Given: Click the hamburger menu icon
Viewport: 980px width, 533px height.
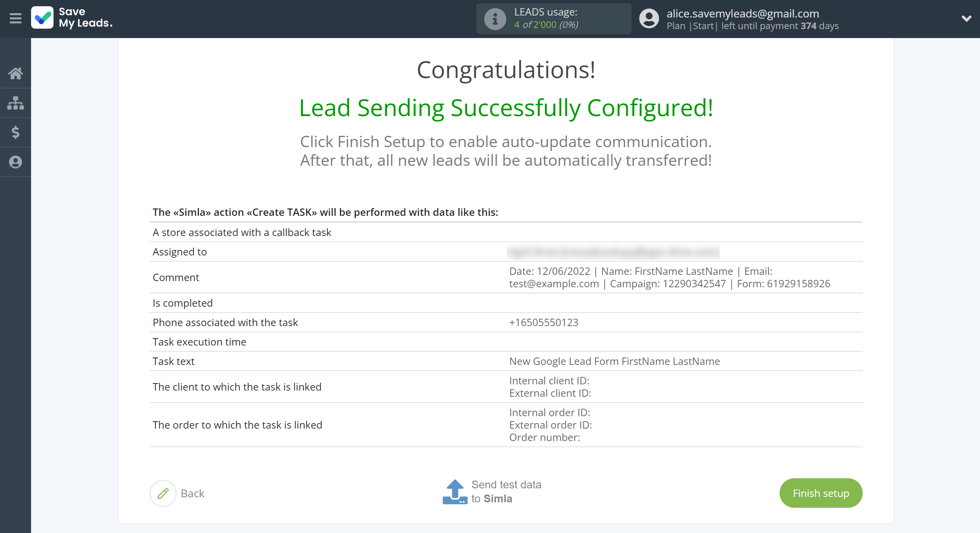Looking at the screenshot, I should [x=16, y=18].
